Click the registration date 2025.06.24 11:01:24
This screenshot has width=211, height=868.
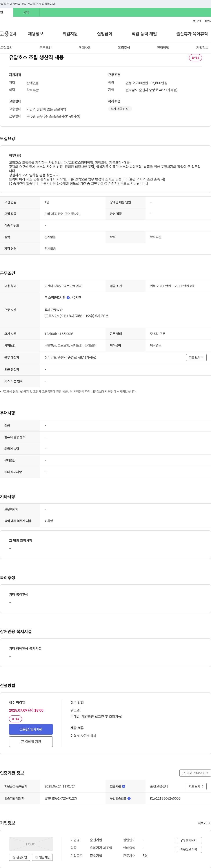click(x=60, y=786)
